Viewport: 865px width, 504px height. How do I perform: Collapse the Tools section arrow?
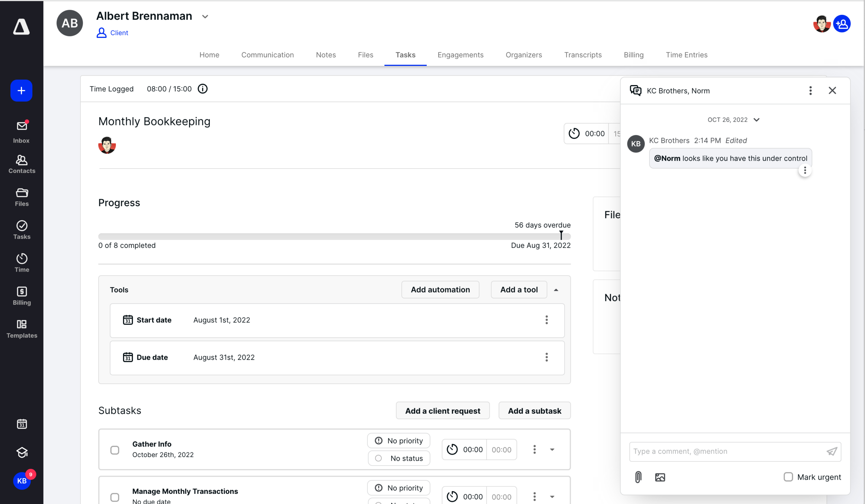556,290
